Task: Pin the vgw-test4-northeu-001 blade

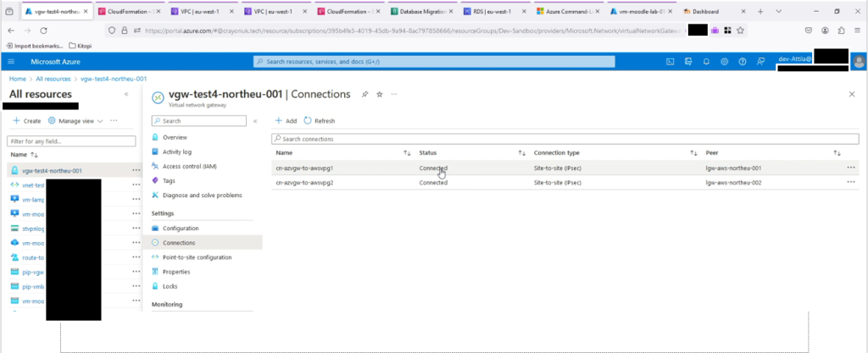Action: [x=364, y=94]
